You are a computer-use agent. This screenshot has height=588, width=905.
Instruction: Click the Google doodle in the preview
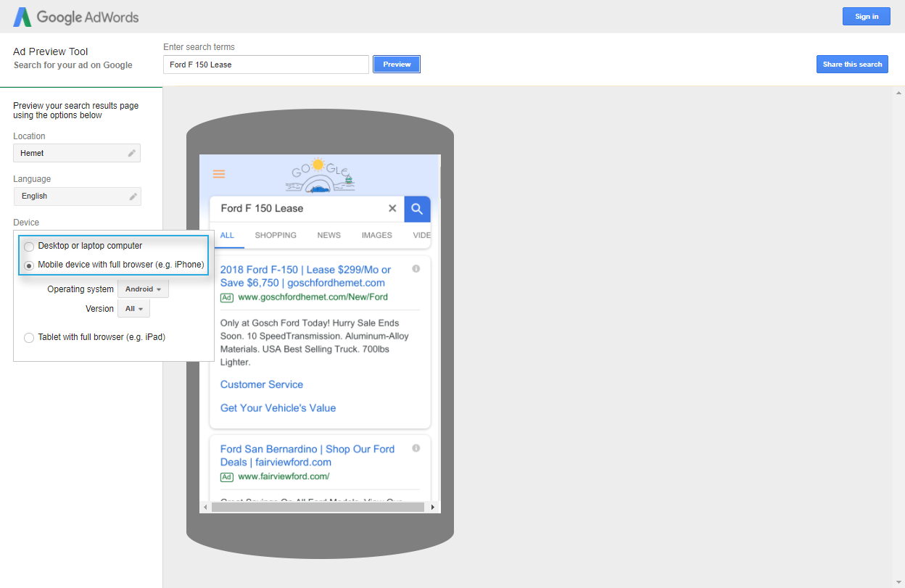(x=320, y=175)
